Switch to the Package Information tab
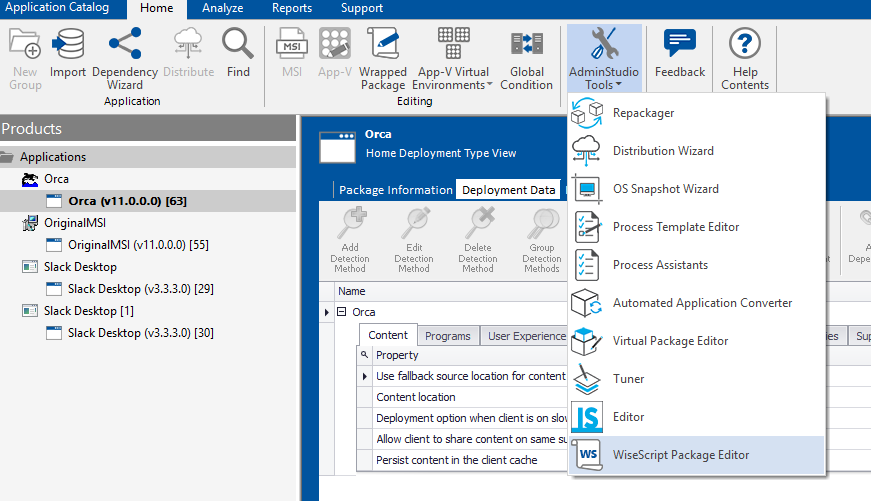 [x=395, y=190]
